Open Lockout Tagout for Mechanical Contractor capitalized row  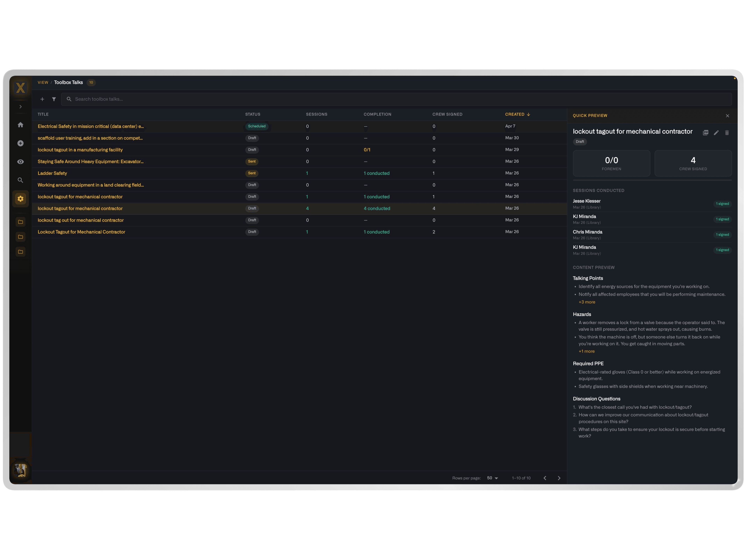pos(81,232)
